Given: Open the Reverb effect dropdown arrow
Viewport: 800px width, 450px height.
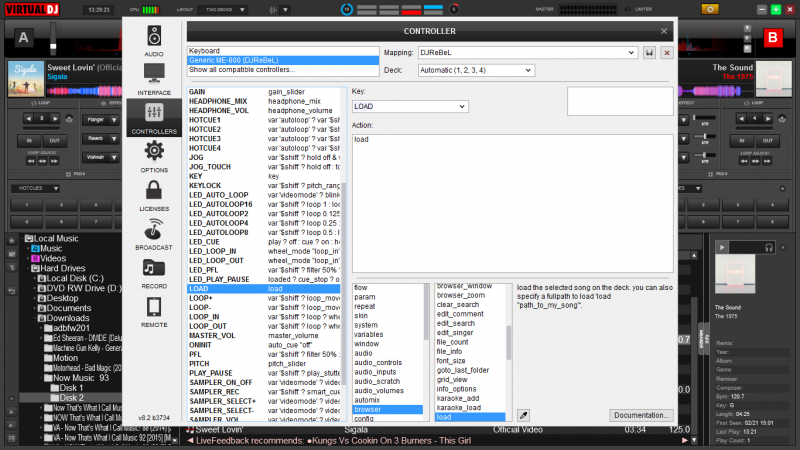Looking at the screenshot, I should [x=114, y=139].
